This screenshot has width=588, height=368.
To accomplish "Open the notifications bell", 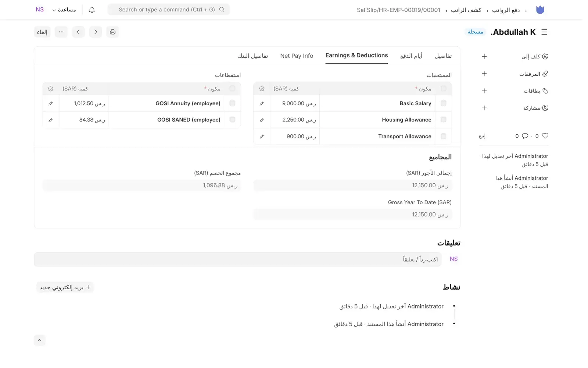I will [x=92, y=10].
